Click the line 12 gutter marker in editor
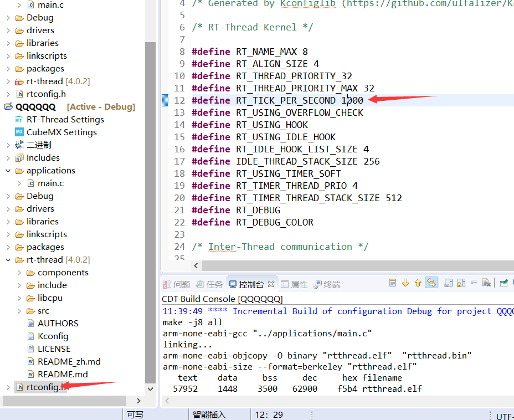The height and width of the screenshot is (420, 514). pyautogui.click(x=165, y=100)
